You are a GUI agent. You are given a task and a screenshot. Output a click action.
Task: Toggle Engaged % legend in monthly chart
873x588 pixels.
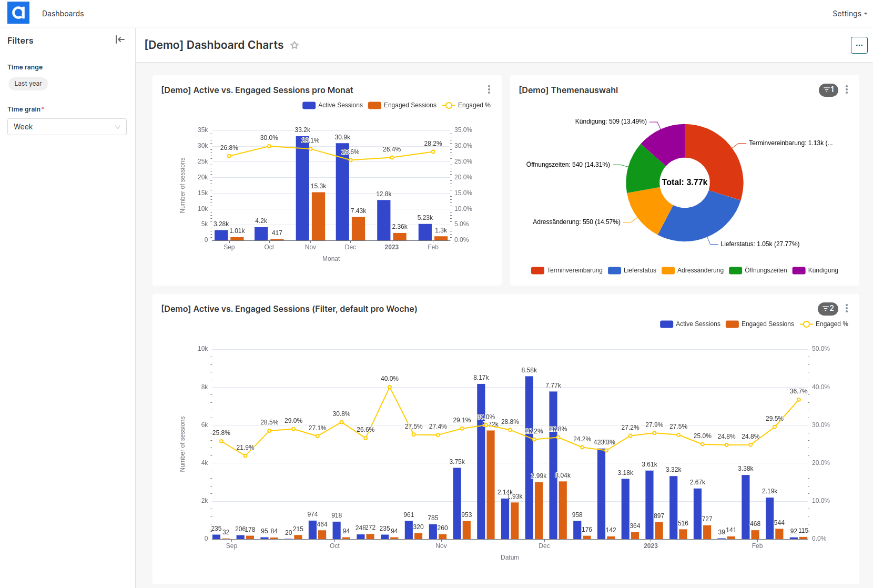coord(466,105)
